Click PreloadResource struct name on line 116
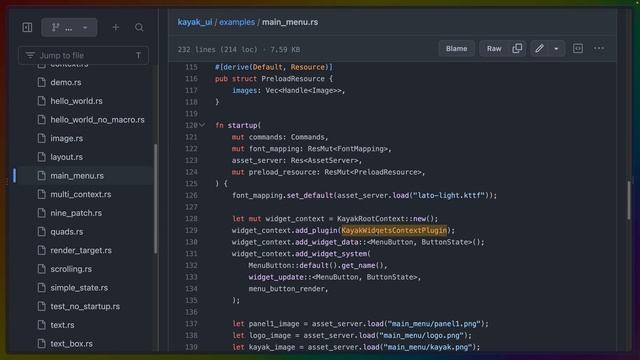Viewport: 640px width, 360px height. 293,79
